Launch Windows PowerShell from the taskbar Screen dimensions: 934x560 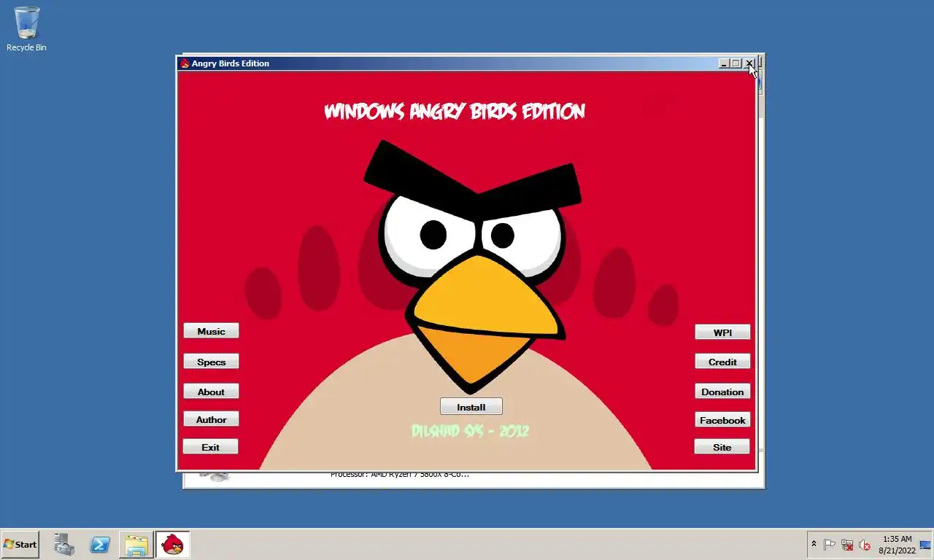click(x=100, y=545)
